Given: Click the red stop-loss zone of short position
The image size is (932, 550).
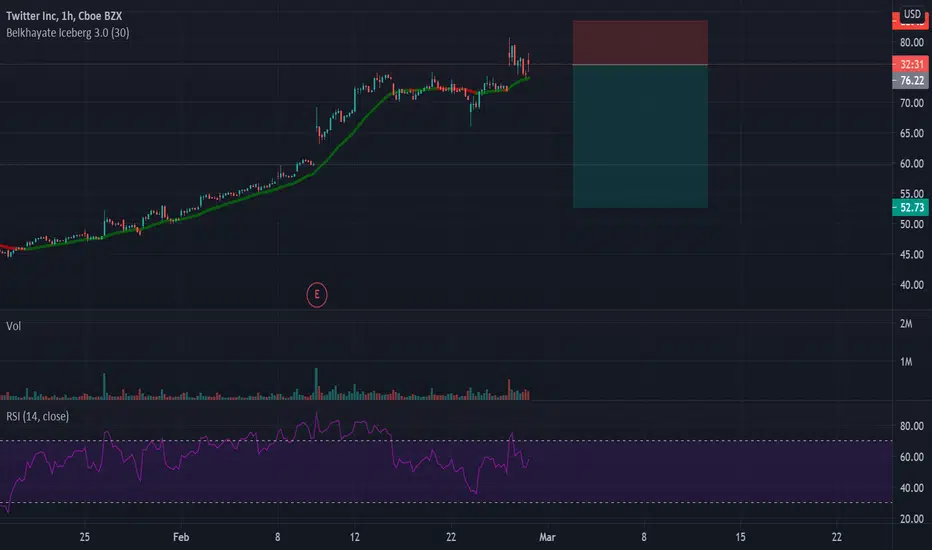Looking at the screenshot, I should [x=640, y=43].
